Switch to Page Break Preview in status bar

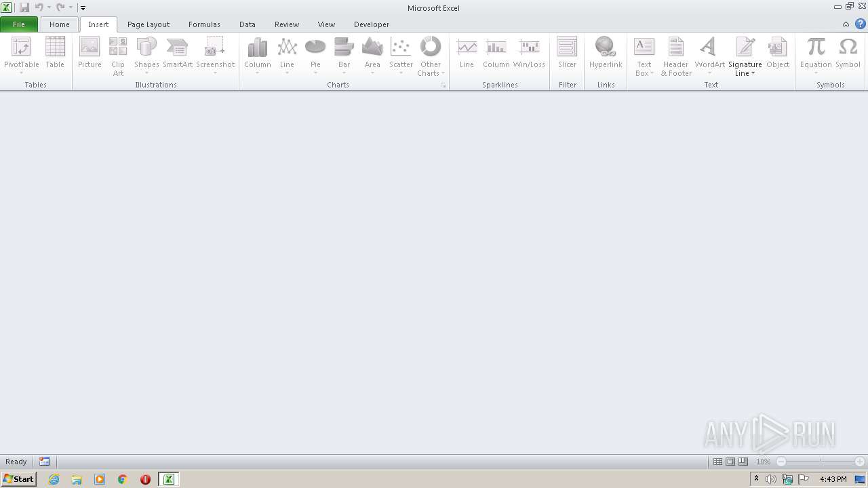pyautogui.click(x=743, y=462)
